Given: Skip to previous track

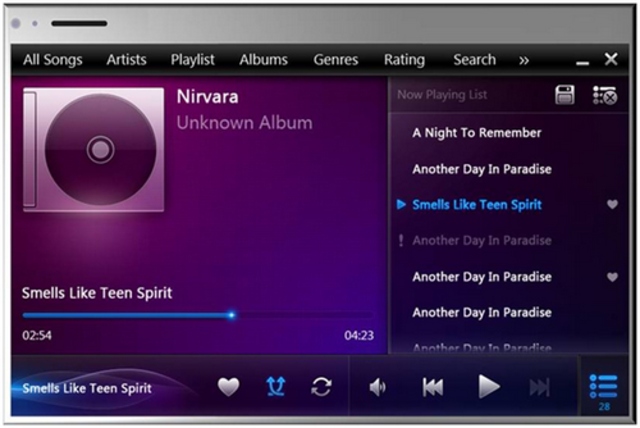Looking at the screenshot, I should pos(433,387).
